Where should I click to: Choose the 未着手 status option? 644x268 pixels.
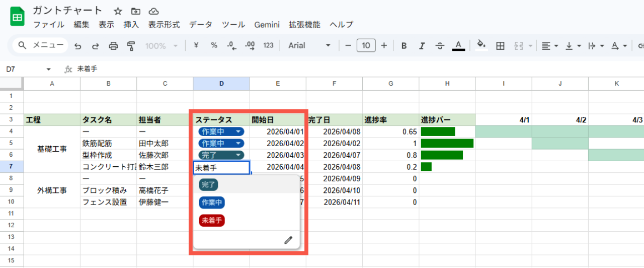pos(212,221)
